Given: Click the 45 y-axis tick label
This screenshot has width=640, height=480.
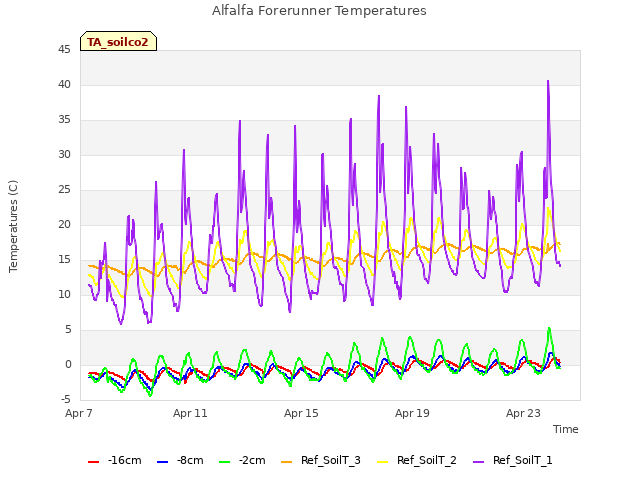Looking at the screenshot, I should tap(64, 50).
